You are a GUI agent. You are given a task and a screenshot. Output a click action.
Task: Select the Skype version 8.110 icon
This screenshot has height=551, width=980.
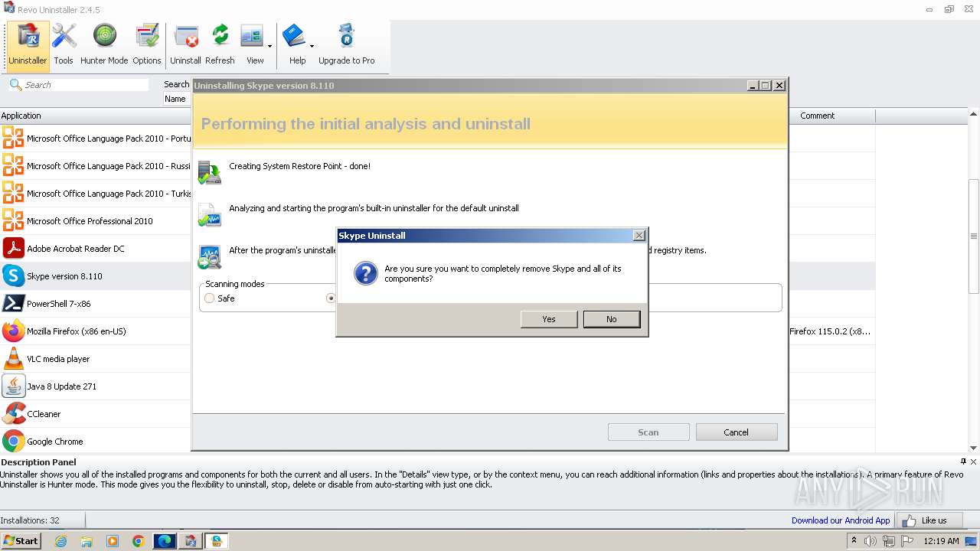click(13, 275)
